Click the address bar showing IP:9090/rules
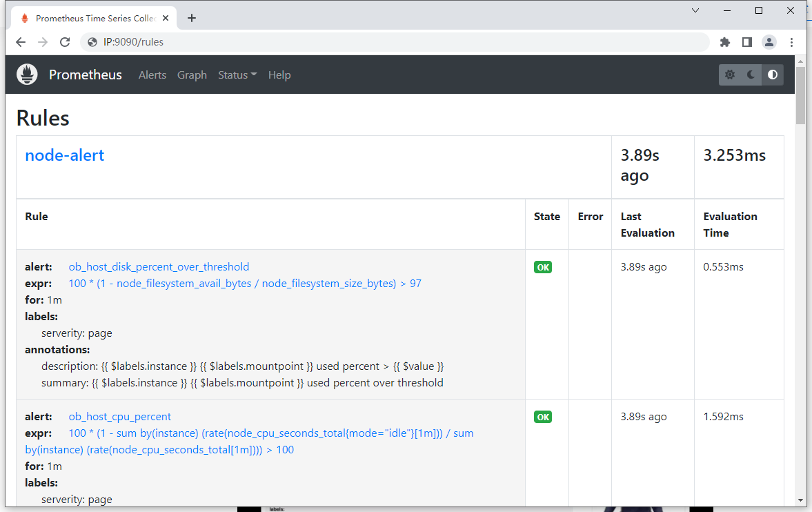This screenshot has width=812, height=512. [x=395, y=42]
